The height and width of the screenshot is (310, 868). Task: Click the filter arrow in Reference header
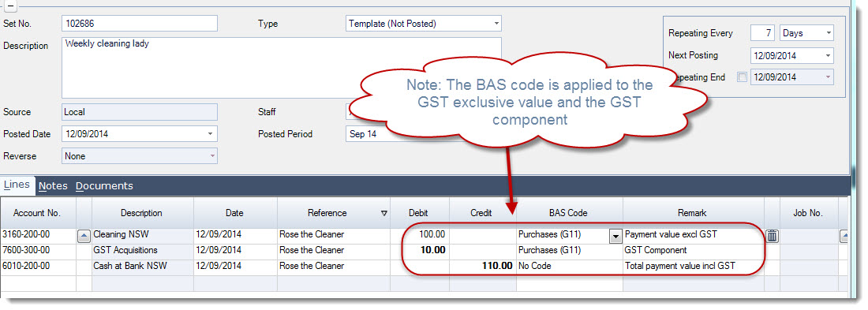point(384,213)
